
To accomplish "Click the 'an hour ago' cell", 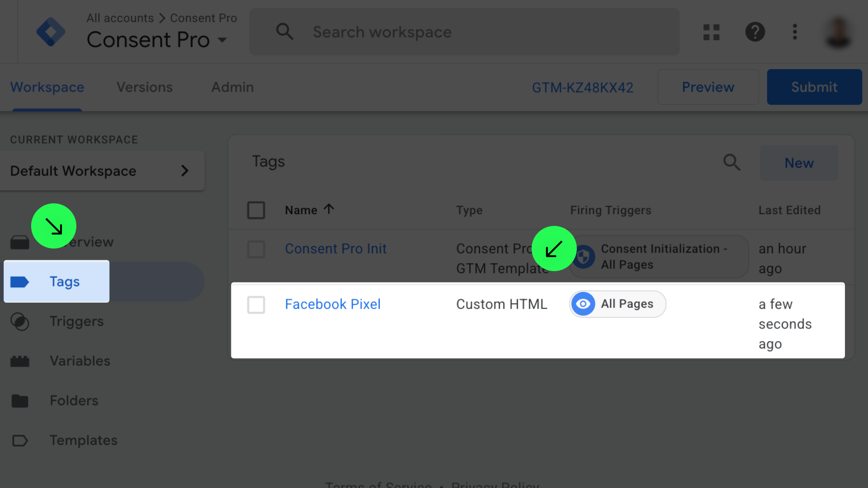I will (x=782, y=258).
